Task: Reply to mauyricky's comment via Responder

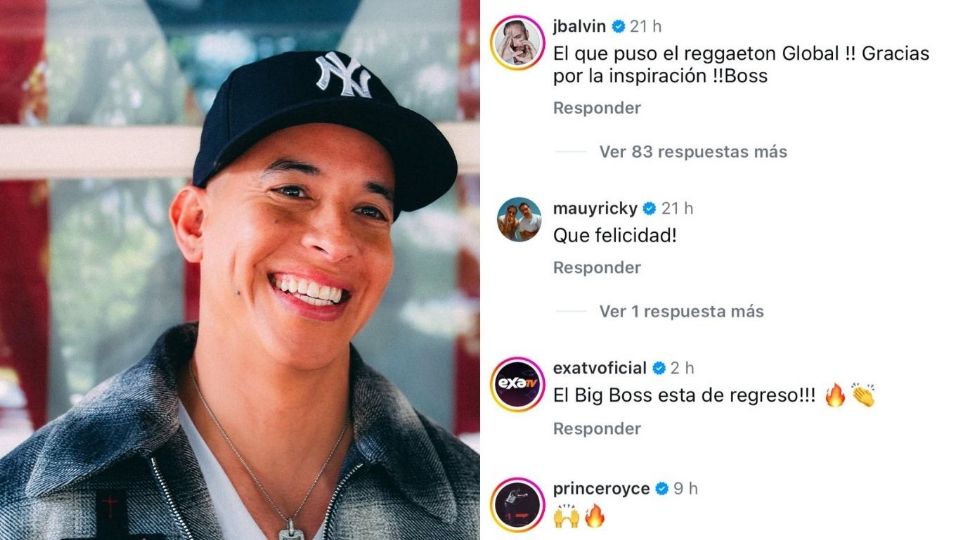Action: (597, 268)
